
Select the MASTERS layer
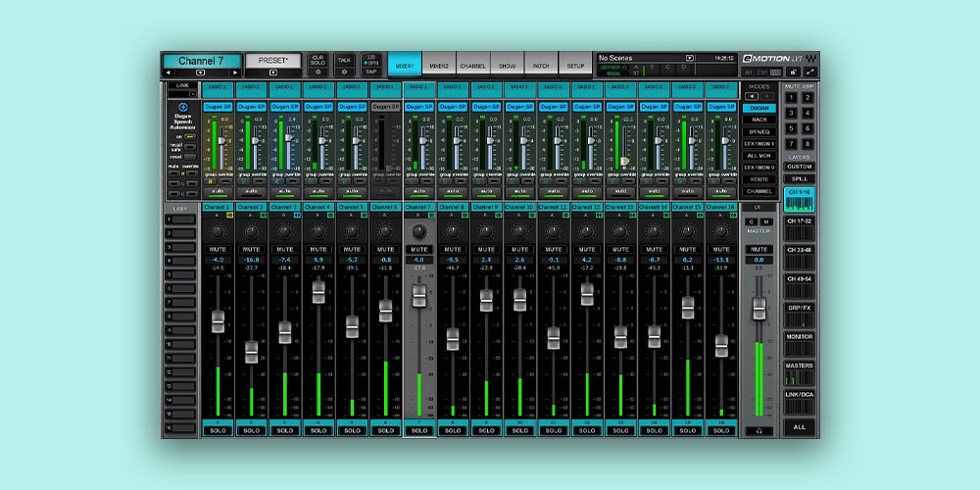pyautogui.click(x=800, y=373)
